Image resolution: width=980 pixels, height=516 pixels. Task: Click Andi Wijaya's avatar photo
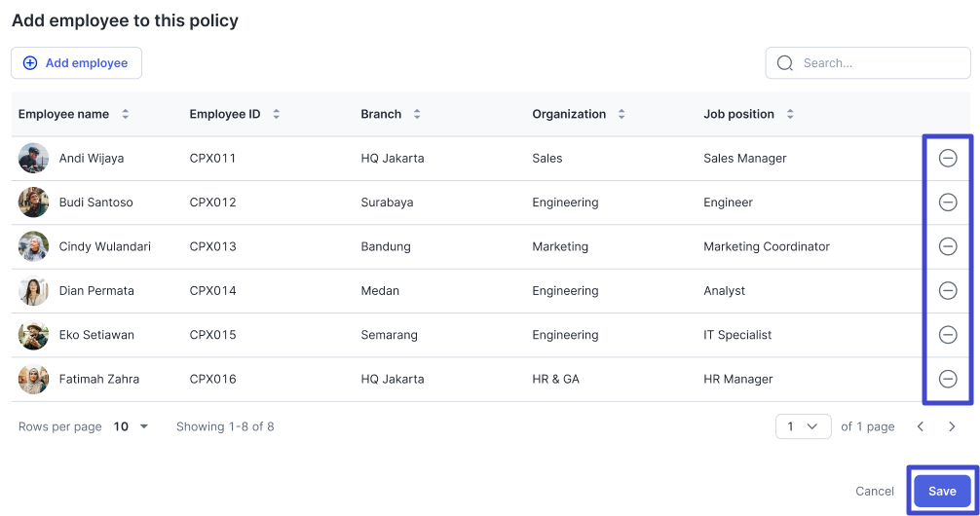(x=33, y=158)
